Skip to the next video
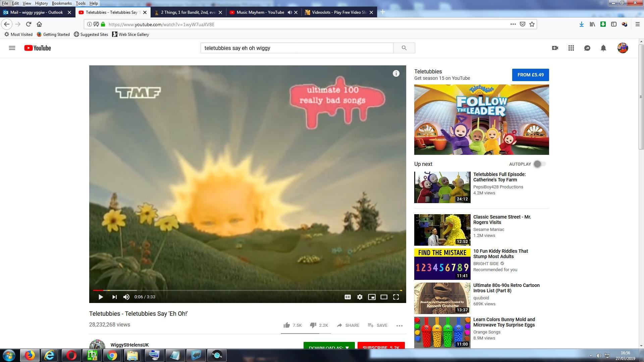The width and height of the screenshot is (644, 362). click(114, 297)
